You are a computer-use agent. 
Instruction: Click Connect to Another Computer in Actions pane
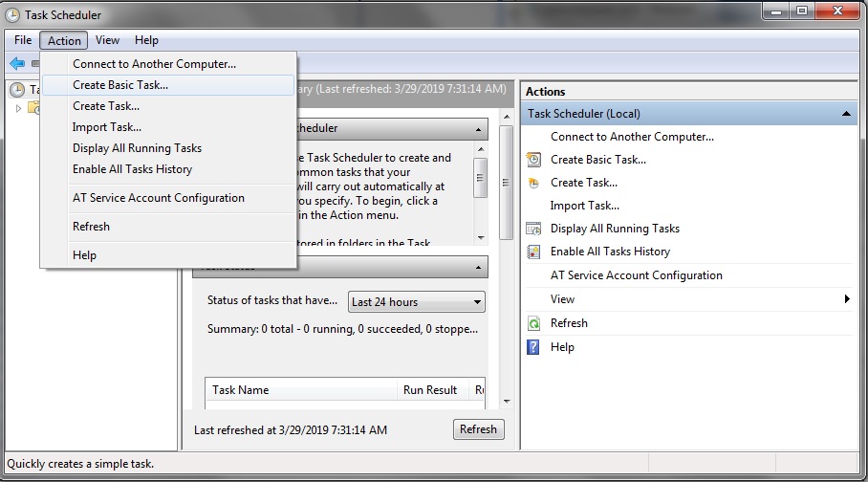(x=632, y=137)
